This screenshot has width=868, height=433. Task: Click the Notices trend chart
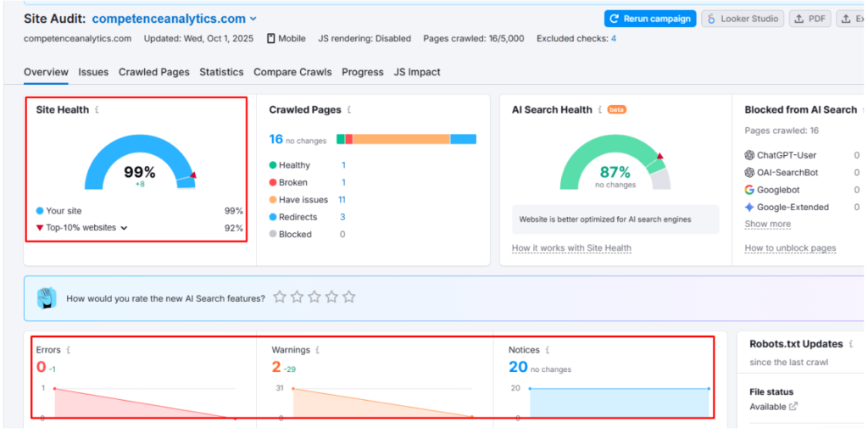(619, 402)
